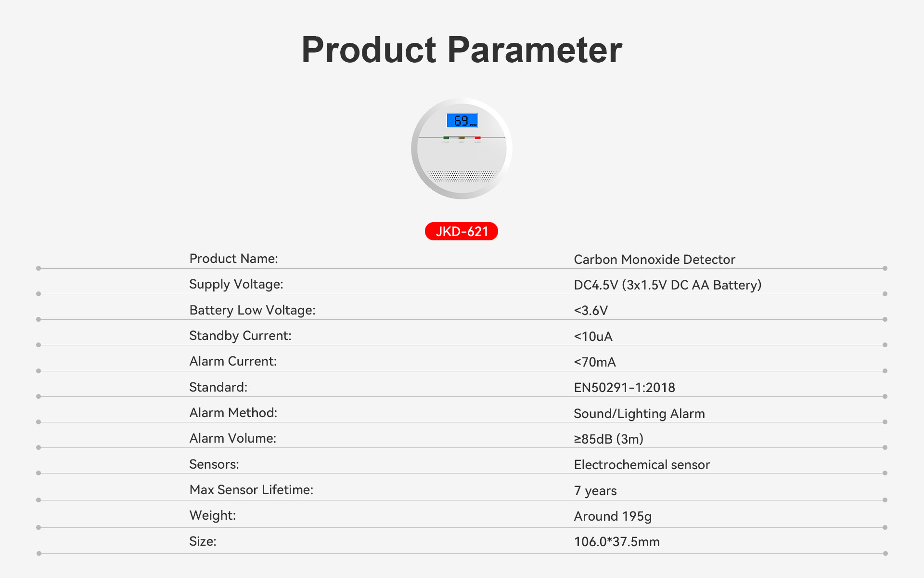Click the Product Parameter heading
Image resolution: width=924 pixels, height=578 pixels.
click(462, 50)
